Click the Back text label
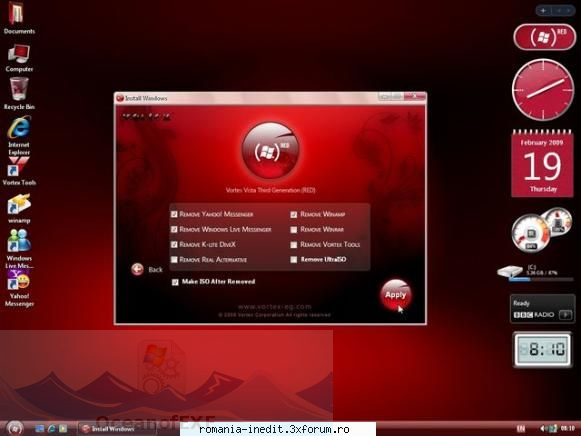 click(155, 270)
